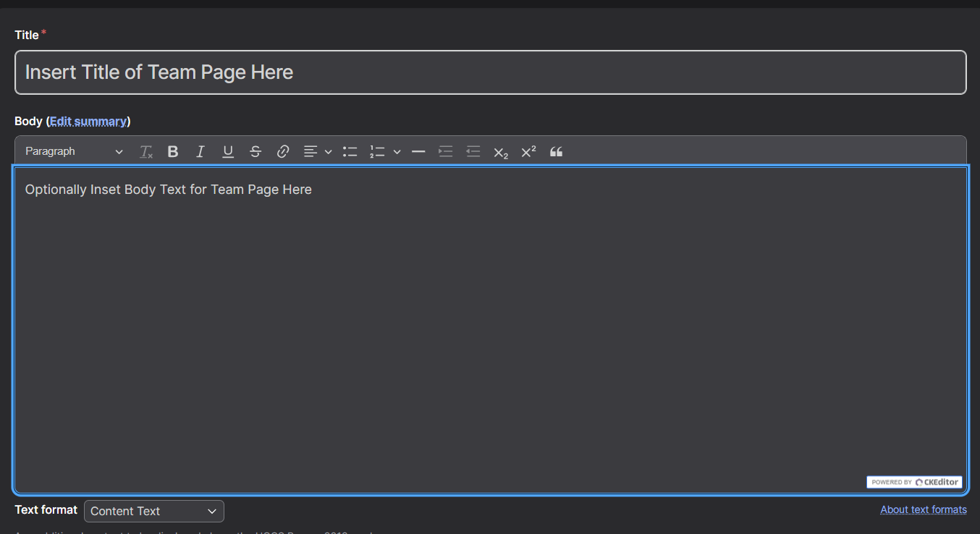Insert a numbered list
Screen dimensions: 980x534
pos(377,152)
